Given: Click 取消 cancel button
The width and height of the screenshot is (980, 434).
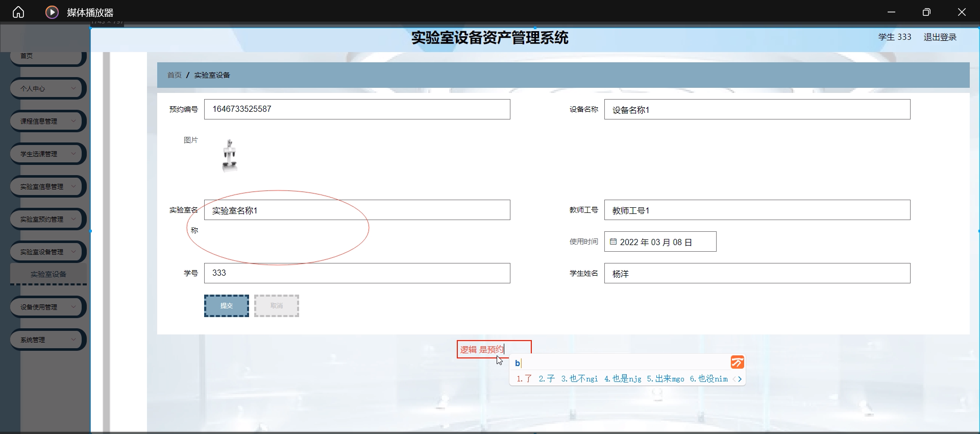Looking at the screenshot, I should [277, 306].
